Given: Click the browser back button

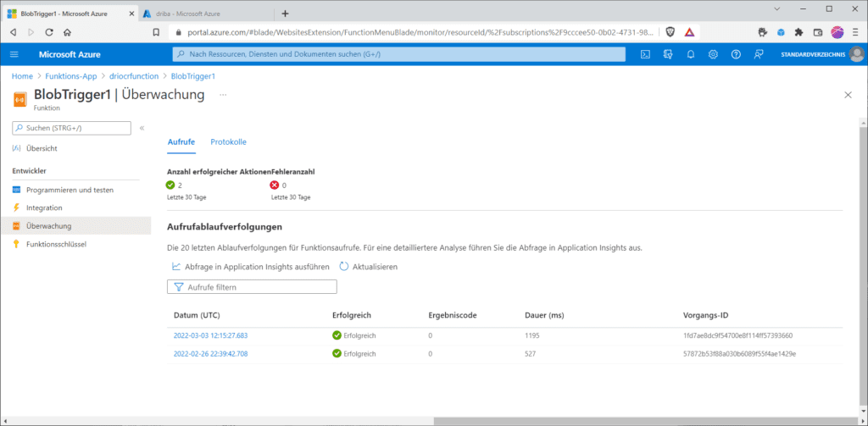Looking at the screenshot, I should point(14,32).
